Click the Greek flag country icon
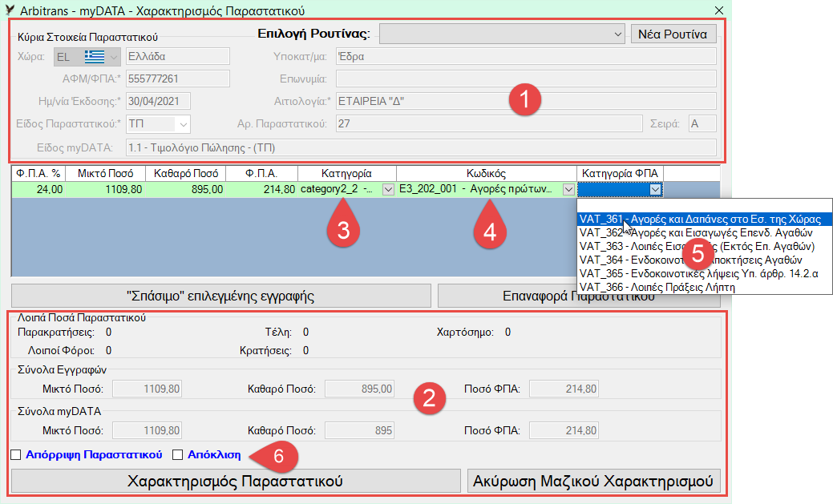833x504 pixels. 94,56
